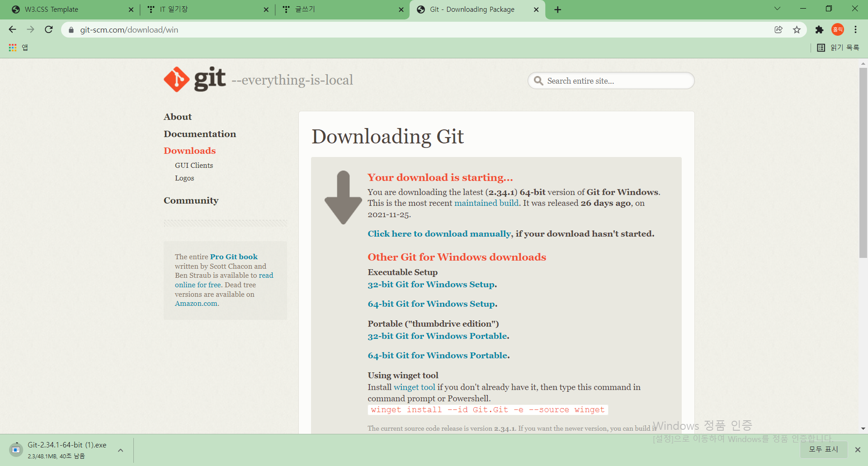868x466 pixels.
Task: Download 64-bit Git for Windows Setup
Action: tap(431, 304)
